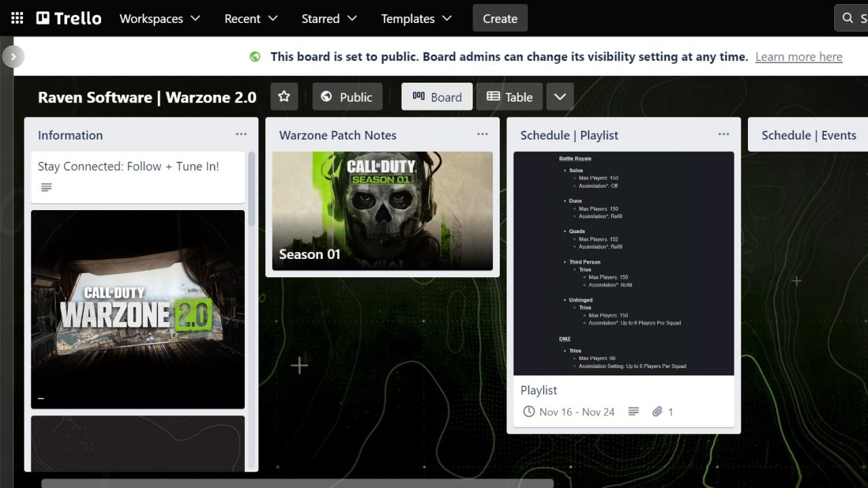Click the Public visibility globe icon

point(328,96)
